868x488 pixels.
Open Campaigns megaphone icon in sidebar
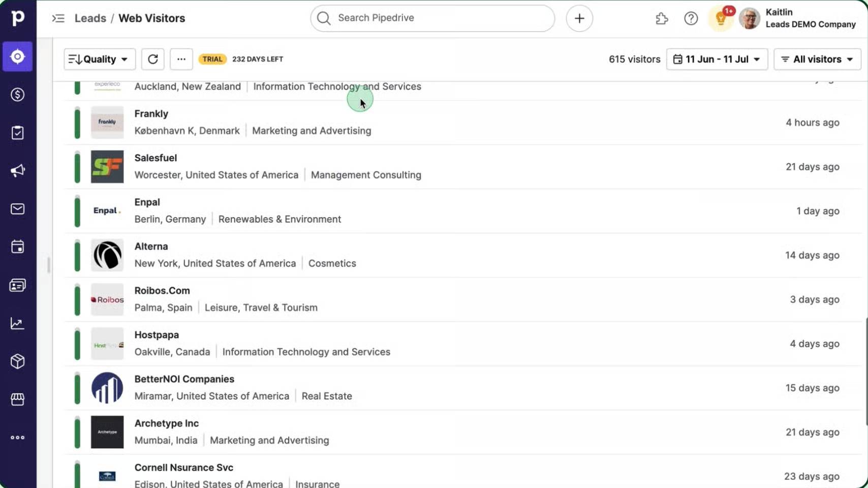(18, 171)
